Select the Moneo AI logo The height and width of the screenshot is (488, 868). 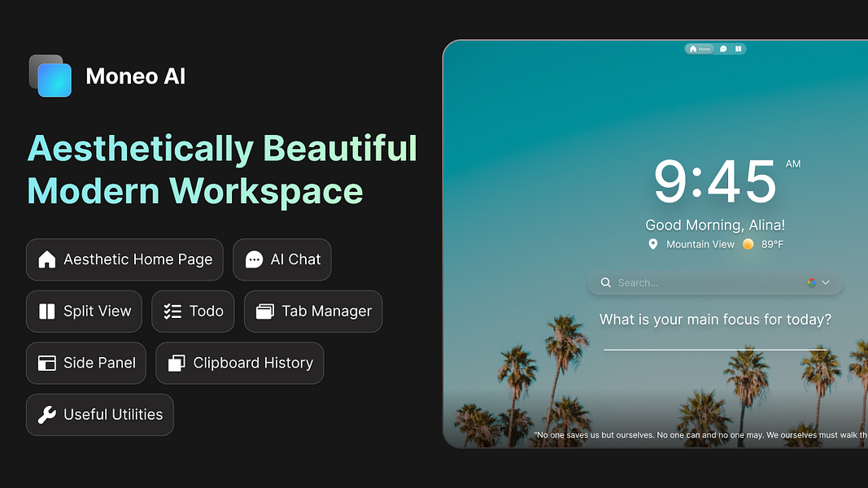pos(50,76)
